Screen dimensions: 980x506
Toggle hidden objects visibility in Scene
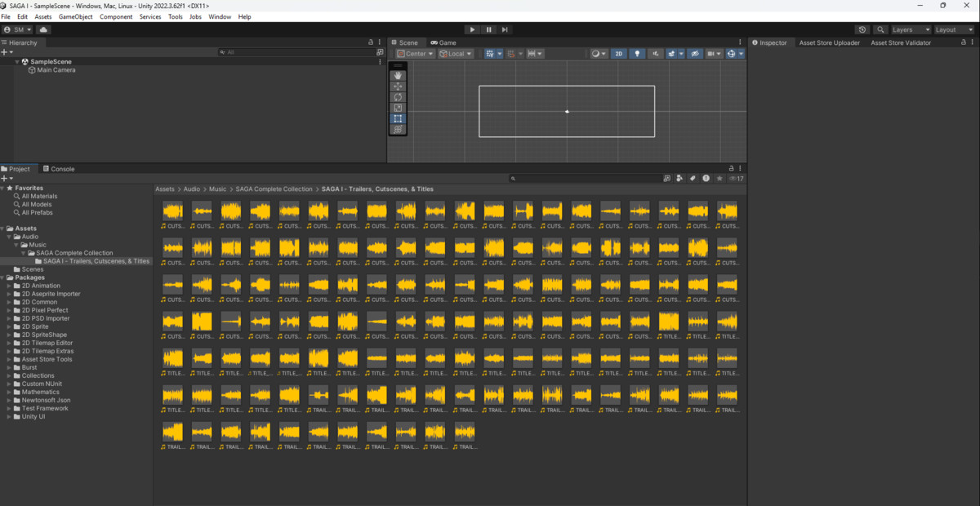pyautogui.click(x=695, y=54)
